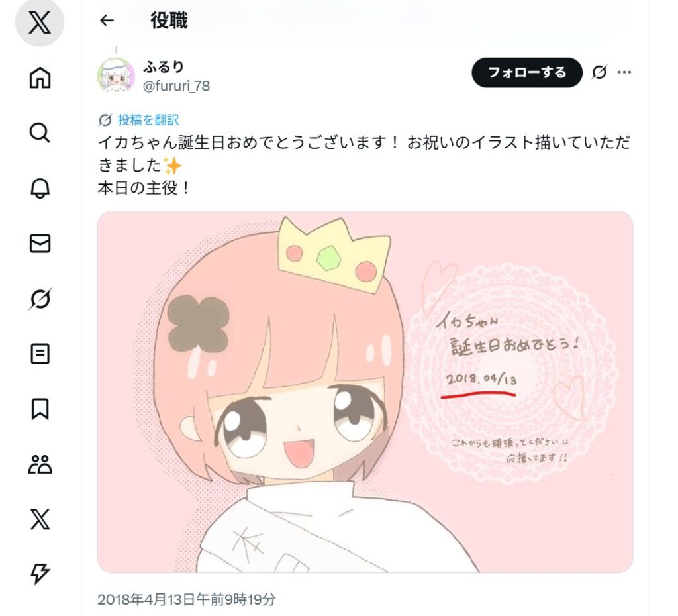Click the X logo at top of sidebar
The height and width of the screenshot is (616, 678).
point(40,22)
